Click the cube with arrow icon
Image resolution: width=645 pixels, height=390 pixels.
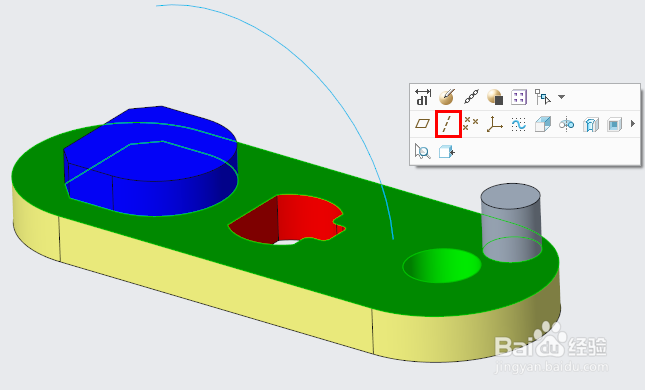click(x=447, y=152)
